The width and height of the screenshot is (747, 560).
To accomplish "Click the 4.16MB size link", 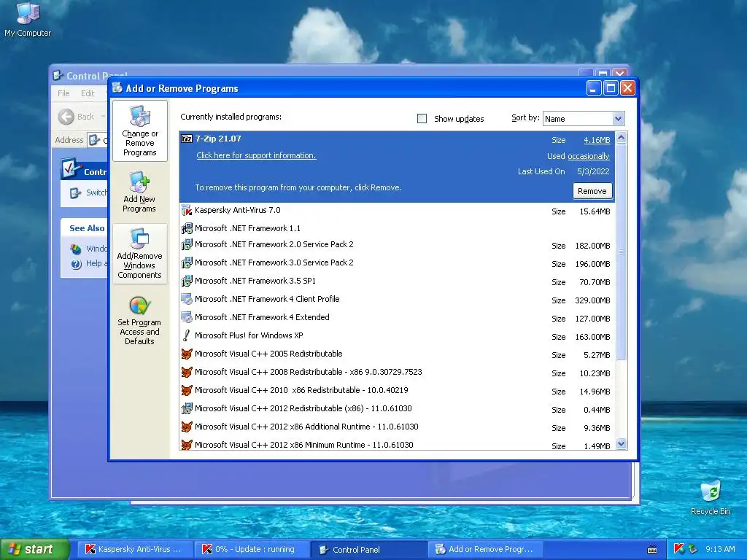I will point(597,140).
